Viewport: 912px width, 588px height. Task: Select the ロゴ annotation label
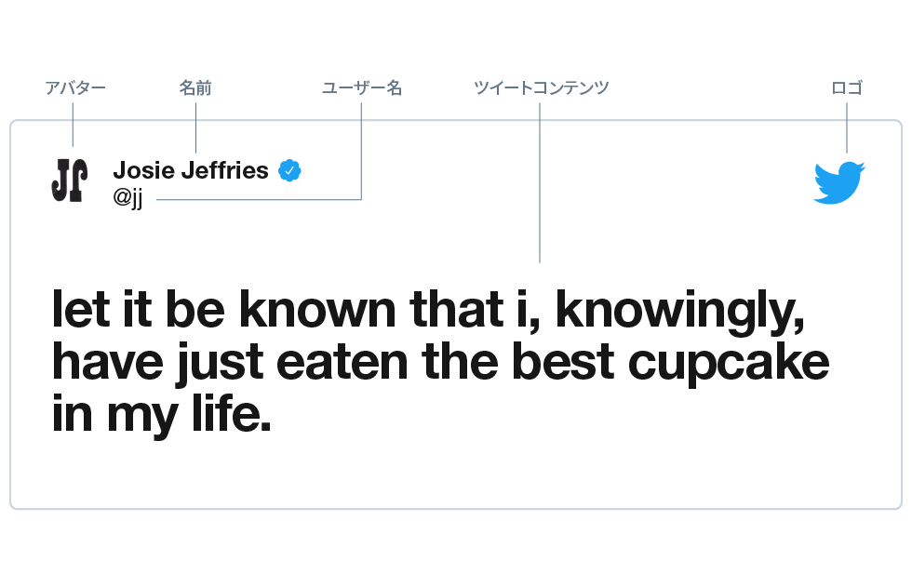847,88
